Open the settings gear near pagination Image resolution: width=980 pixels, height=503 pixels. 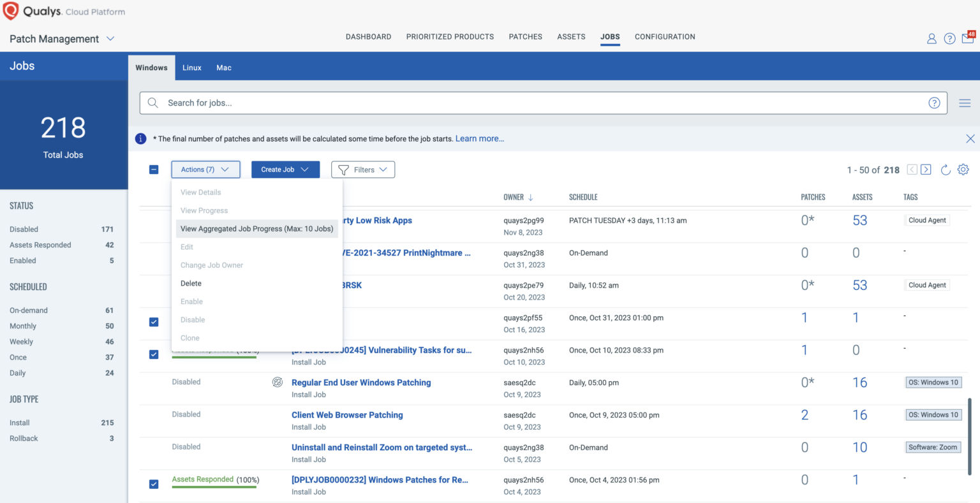click(x=963, y=170)
